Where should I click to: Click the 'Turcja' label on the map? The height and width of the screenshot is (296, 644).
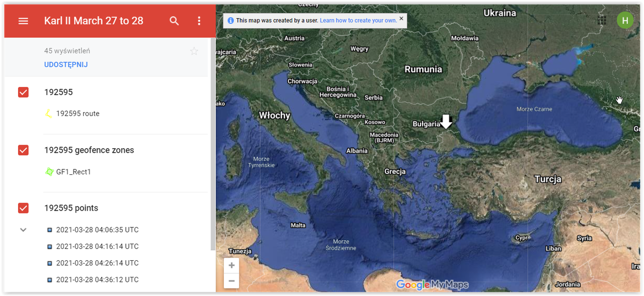point(548,179)
